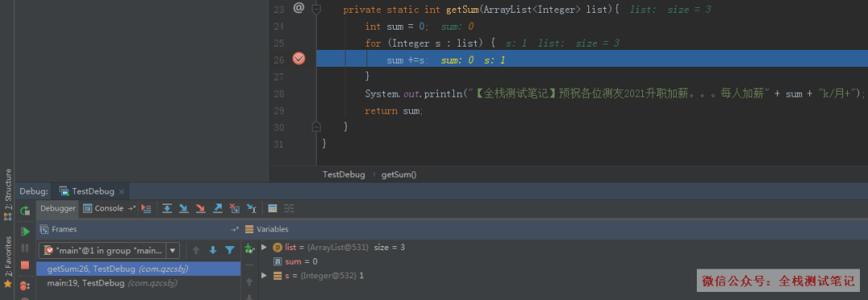Click the Step Out icon
Viewport: 868px width, 300px height.
(x=218, y=208)
